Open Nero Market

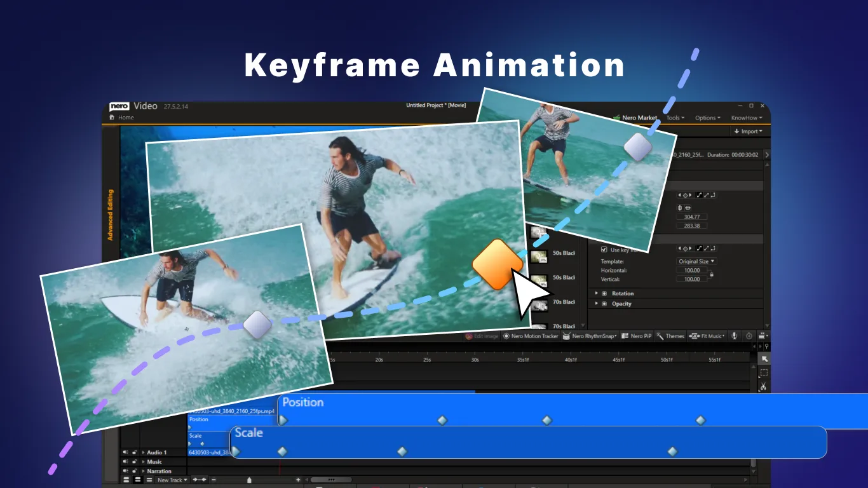635,118
